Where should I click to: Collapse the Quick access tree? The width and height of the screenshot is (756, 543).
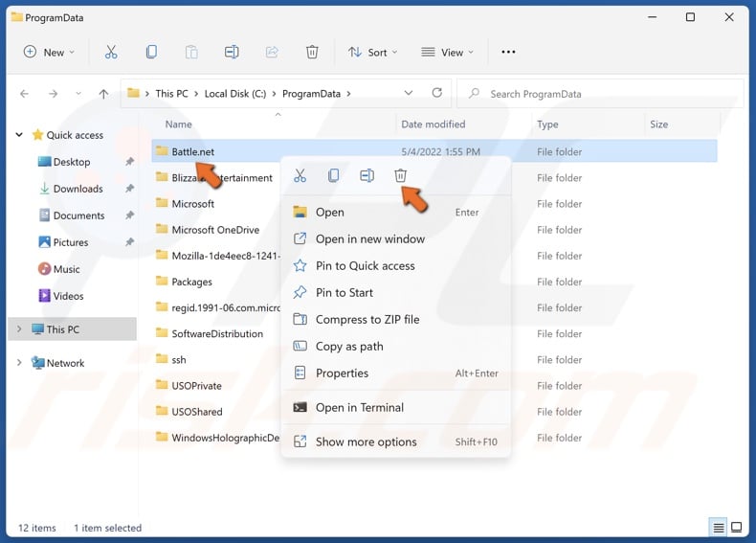[19, 135]
